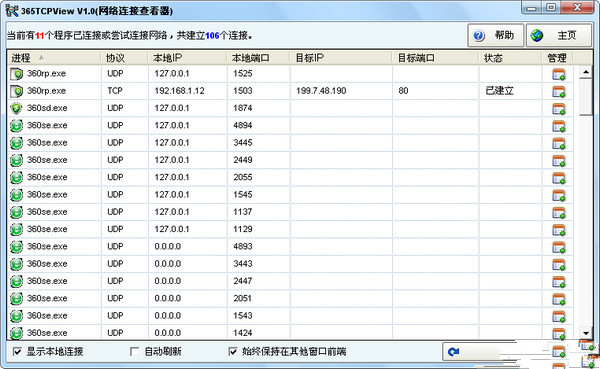Image resolution: width=600 pixels, height=369 pixels.
Task: Click manage icon for row with port 4893
Action: click(559, 247)
